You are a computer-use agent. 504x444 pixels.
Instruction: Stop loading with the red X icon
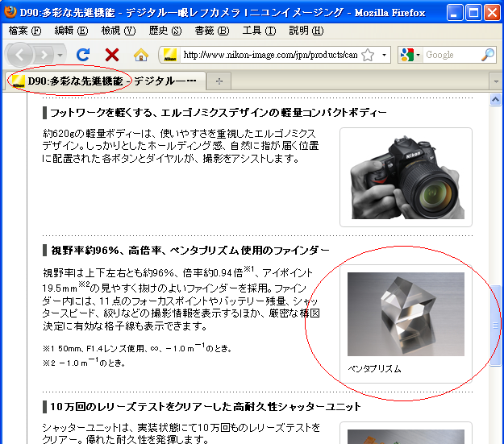pyautogui.click(x=112, y=55)
